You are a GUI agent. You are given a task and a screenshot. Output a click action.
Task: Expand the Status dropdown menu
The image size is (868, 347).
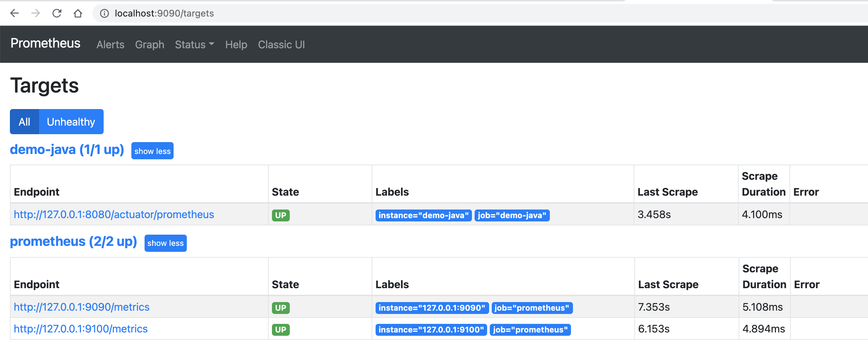pyautogui.click(x=194, y=45)
